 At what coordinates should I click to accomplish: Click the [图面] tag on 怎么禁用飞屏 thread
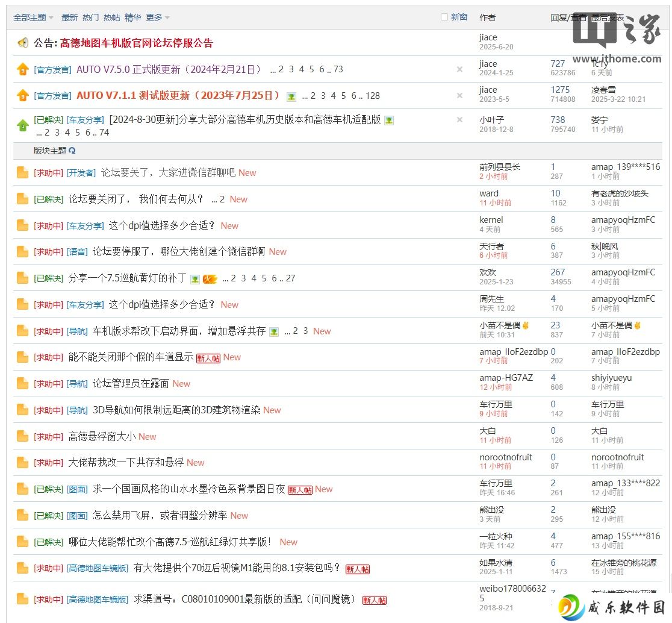point(77,516)
